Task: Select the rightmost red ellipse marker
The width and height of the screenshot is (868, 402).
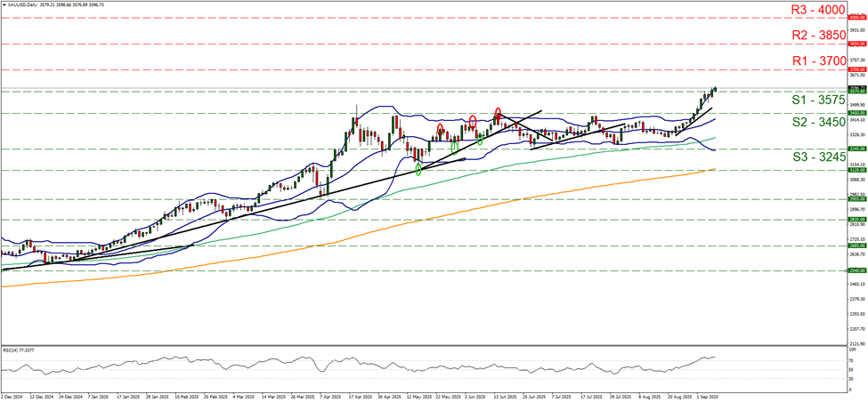Action: pos(498,112)
